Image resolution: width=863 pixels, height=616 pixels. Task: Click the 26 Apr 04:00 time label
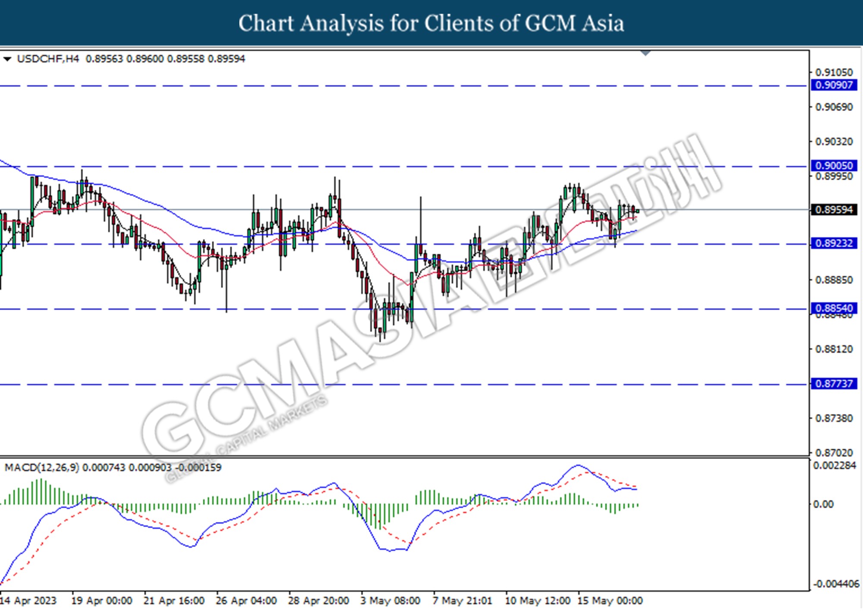[246, 600]
